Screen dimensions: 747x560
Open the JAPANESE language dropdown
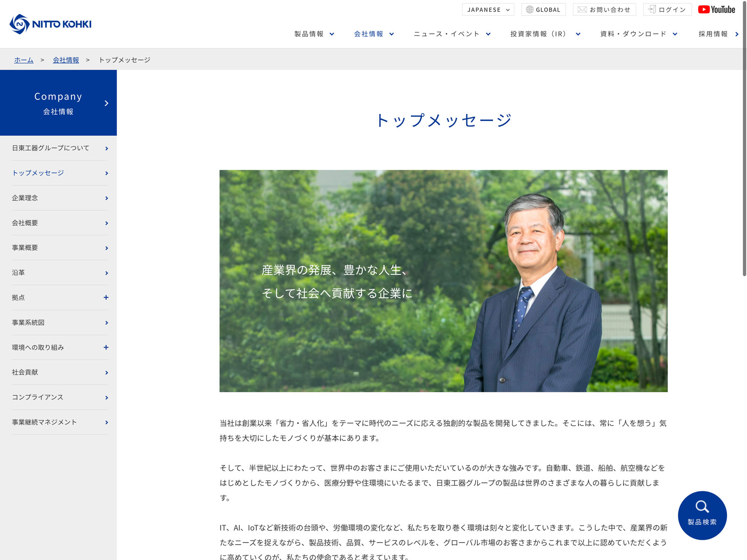pyautogui.click(x=488, y=9)
